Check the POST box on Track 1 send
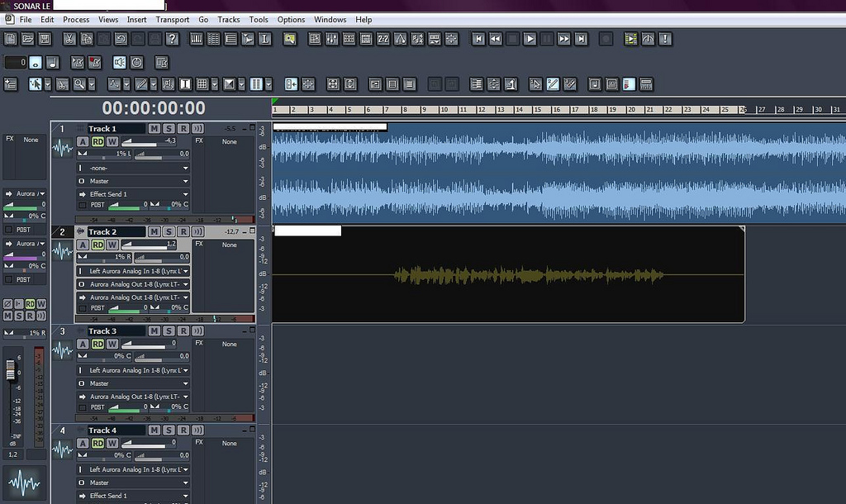846x504 pixels. (x=83, y=205)
